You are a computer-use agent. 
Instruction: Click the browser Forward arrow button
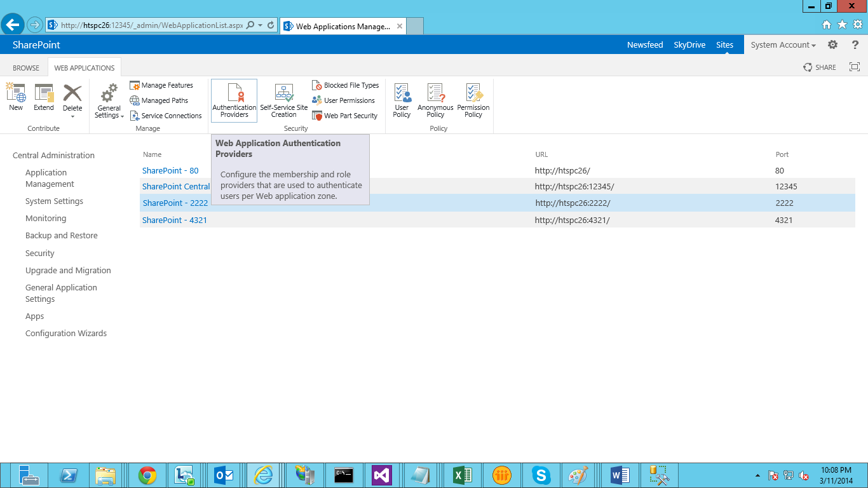[34, 25]
